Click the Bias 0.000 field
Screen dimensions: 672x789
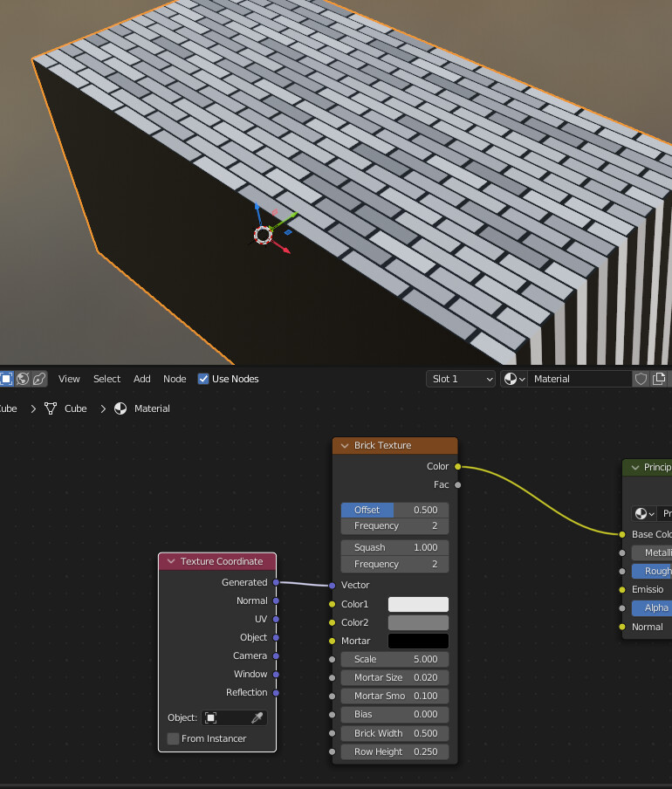click(394, 715)
